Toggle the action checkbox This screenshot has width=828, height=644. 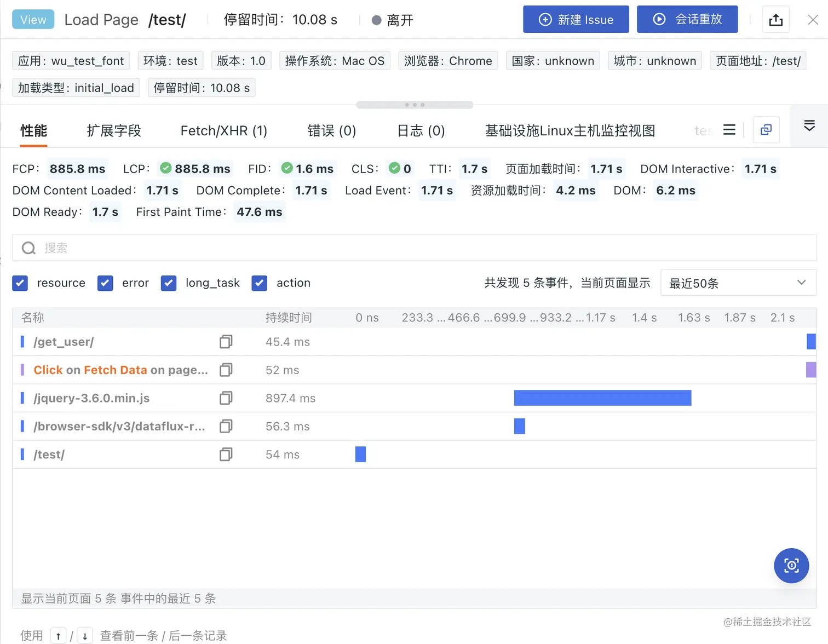[x=260, y=283]
